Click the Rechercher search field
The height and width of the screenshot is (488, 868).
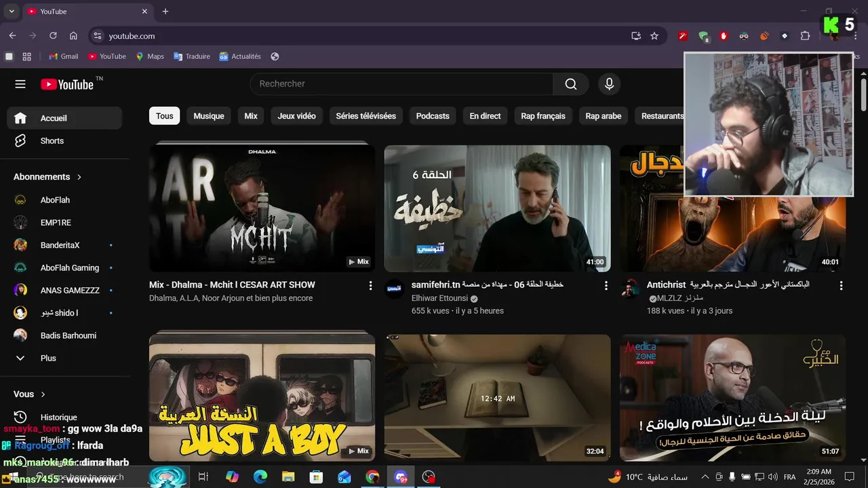401,84
